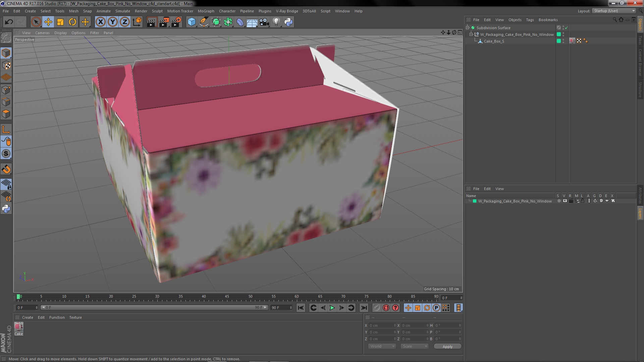Viewport: 644px width, 362px height.
Task: Click the timeline range slider bar
Action: pos(154,307)
